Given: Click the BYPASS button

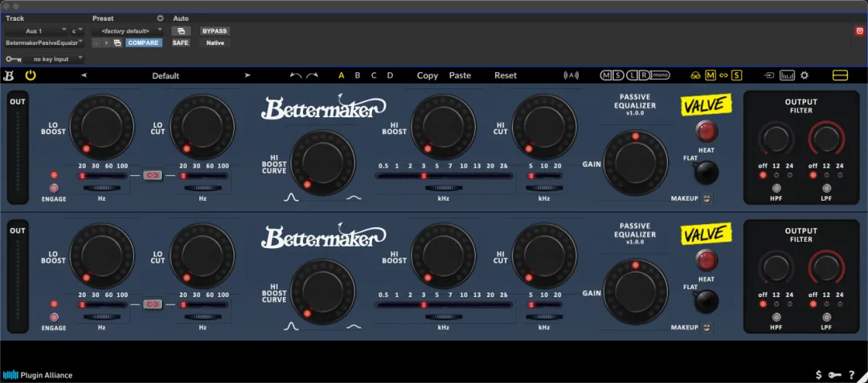Looking at the screenshot, I should click(215, 31).
